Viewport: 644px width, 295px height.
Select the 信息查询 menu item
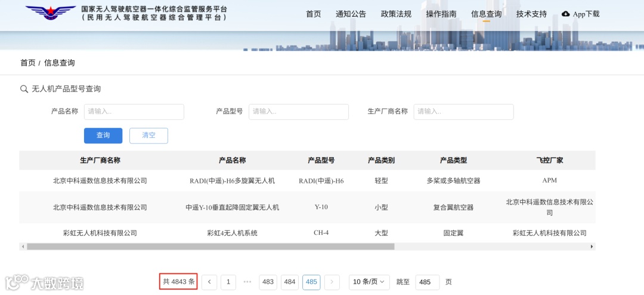coord(487,14)
